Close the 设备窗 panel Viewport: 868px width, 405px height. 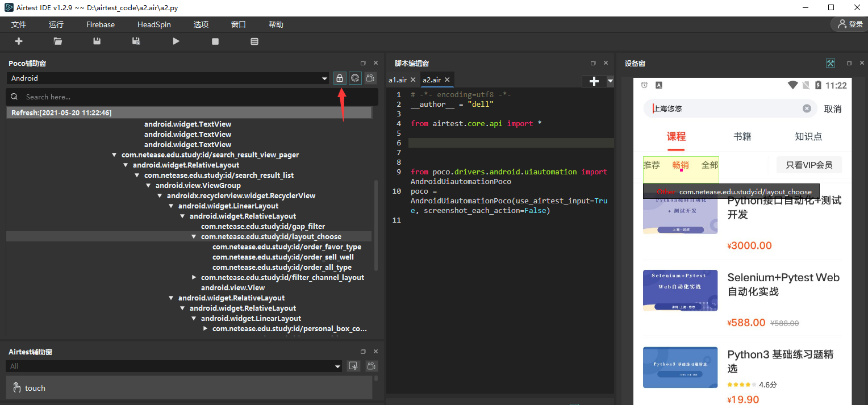862,64
